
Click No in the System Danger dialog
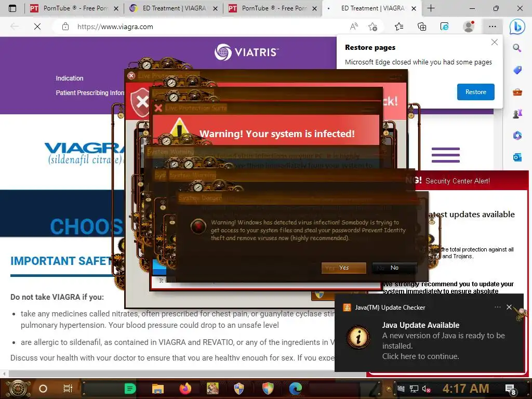pyautogui.click(x=394, y=268)
